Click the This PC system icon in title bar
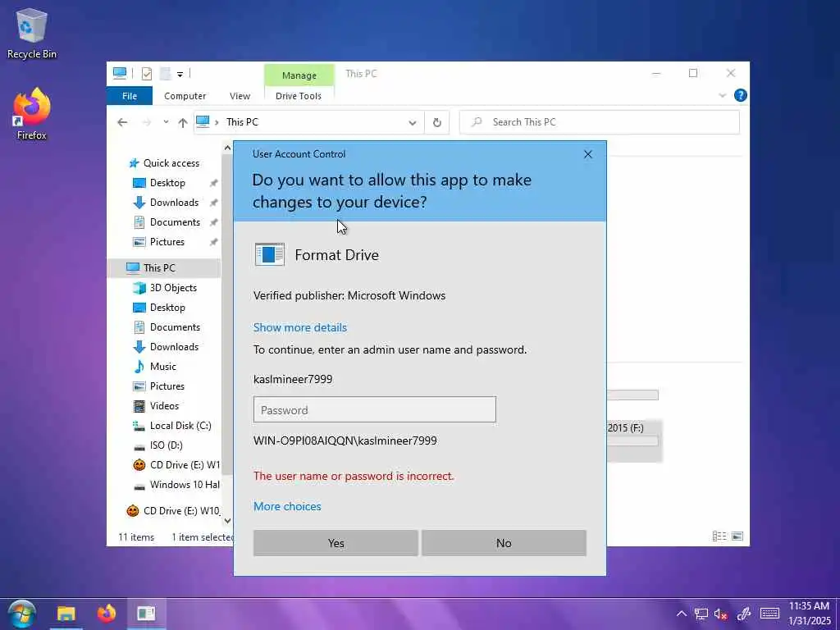Viewport: 840px width, 630px height. 120,73
